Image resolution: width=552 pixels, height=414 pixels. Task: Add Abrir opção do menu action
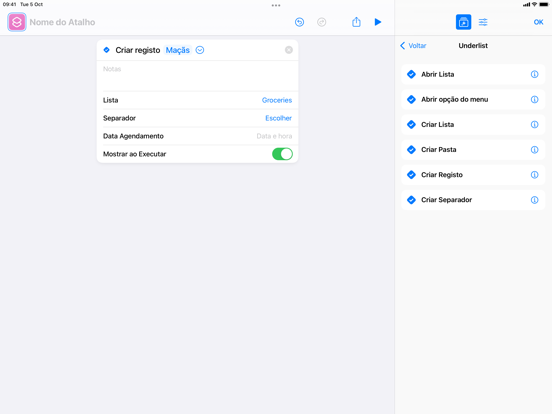(x=473, y=99)
